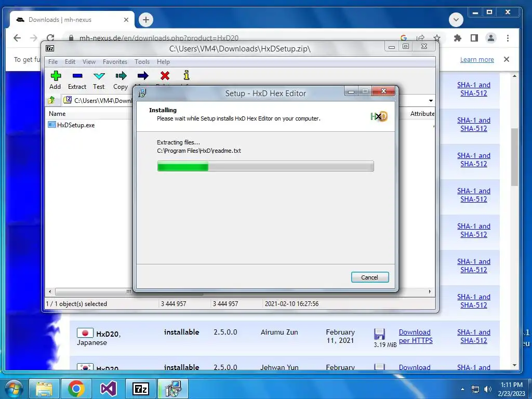The height and width of the screenshot is (399, 532).
Task: Switch to Chrome from the taskbar
Action: click(76, 389)
